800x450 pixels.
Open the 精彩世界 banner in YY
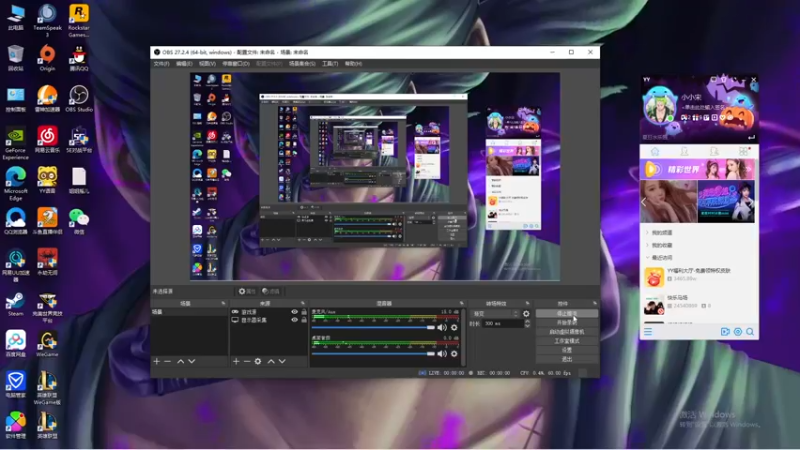(697, 169)
